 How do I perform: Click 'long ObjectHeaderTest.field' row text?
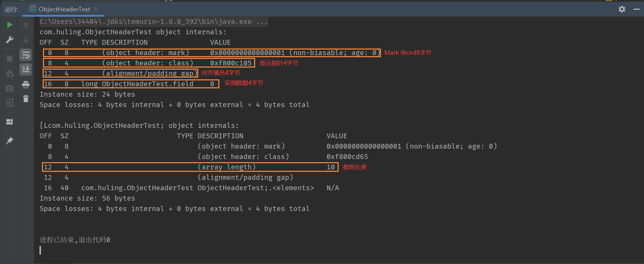pyautogui.click(x=137, y=84)
